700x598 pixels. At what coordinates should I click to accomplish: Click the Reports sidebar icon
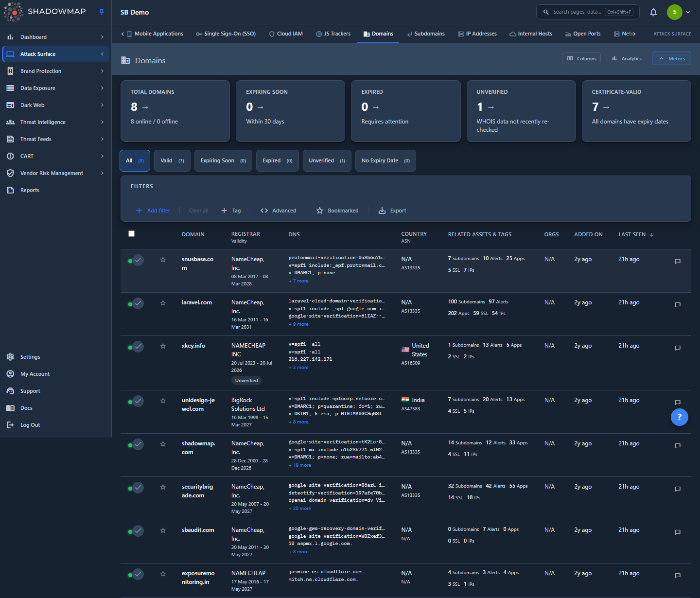[x=10, y=190]
